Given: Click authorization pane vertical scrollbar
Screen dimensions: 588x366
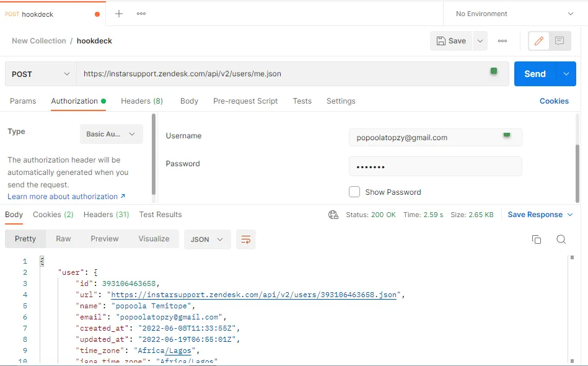Looking at the screenshot, I should click(x=577, y=172).
